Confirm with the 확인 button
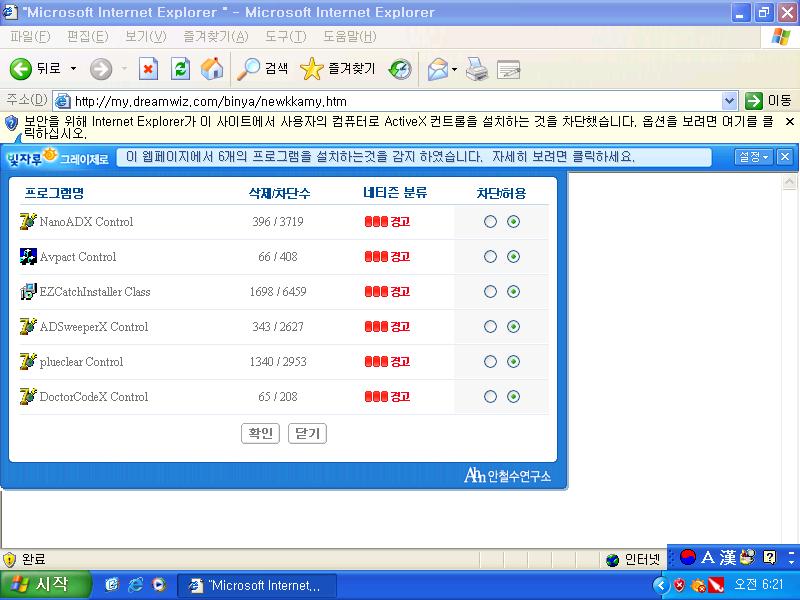 click(260, 433)
